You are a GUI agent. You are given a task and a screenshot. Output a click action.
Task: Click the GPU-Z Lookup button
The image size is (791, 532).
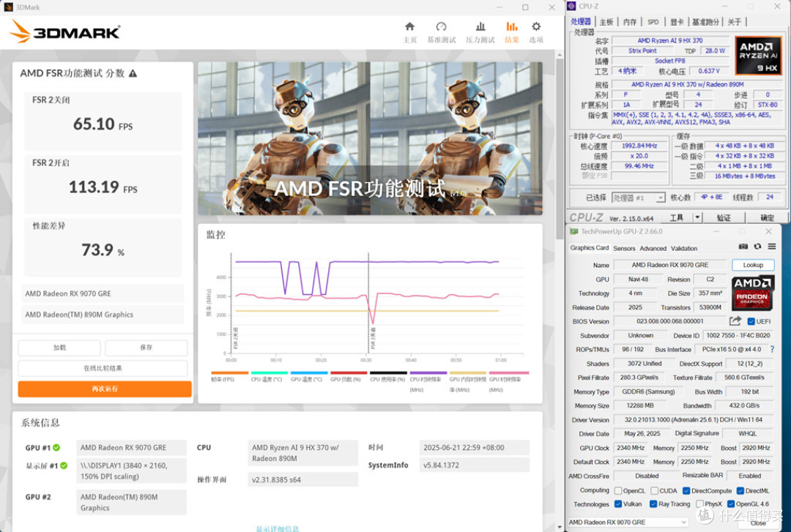pyautogui.click(x=753, y=265)
